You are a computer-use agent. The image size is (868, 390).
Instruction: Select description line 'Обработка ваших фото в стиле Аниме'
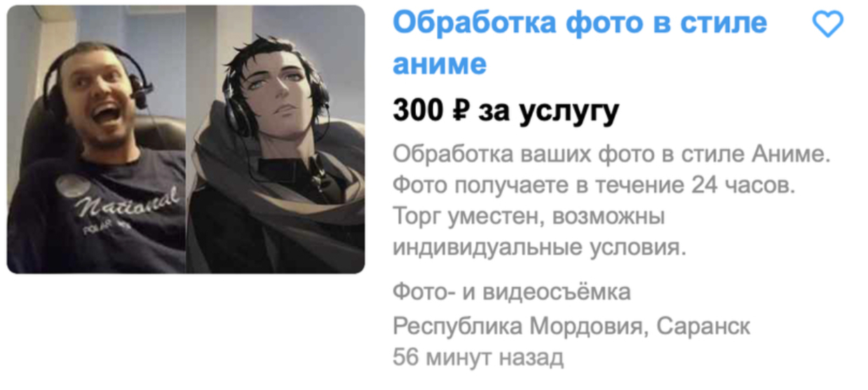(611, 155)
